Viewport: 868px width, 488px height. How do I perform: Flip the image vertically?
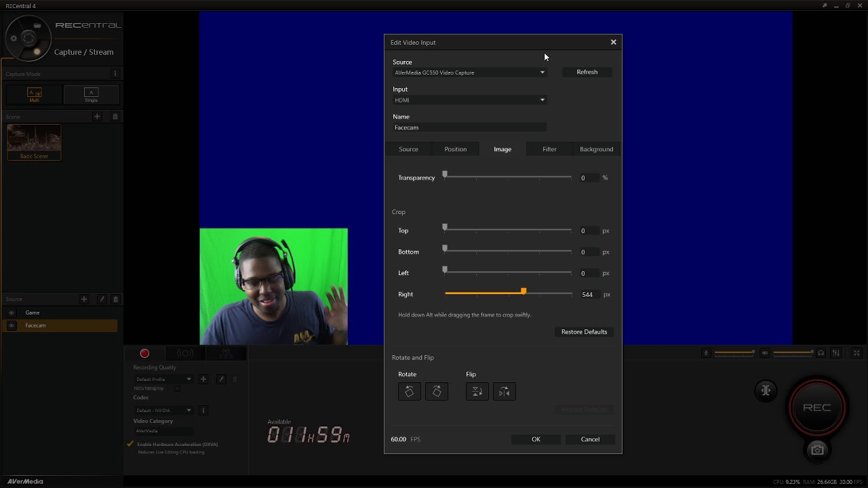click(x=477, y=392)
